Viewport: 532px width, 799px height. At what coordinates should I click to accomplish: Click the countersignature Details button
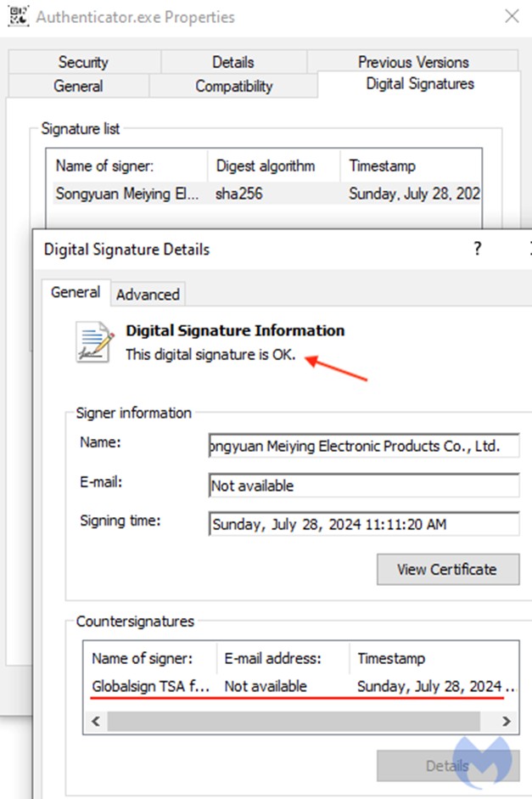pos(447,766)
